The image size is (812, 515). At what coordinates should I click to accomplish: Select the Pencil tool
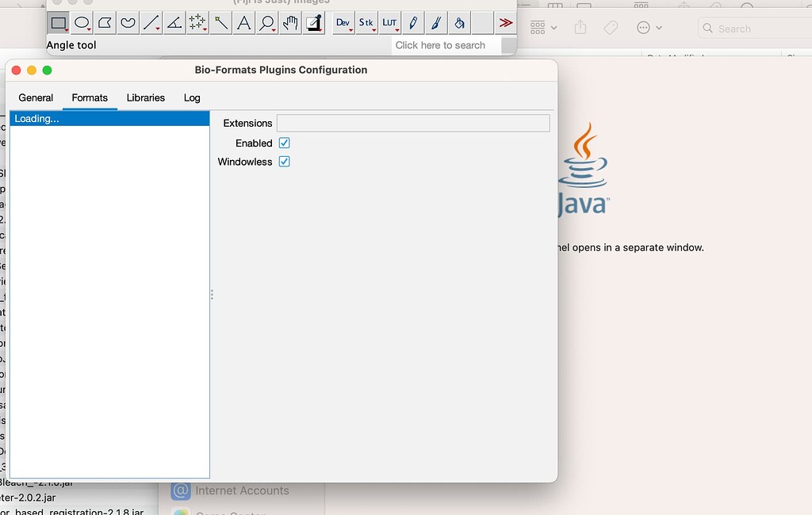tap(412, 23)
